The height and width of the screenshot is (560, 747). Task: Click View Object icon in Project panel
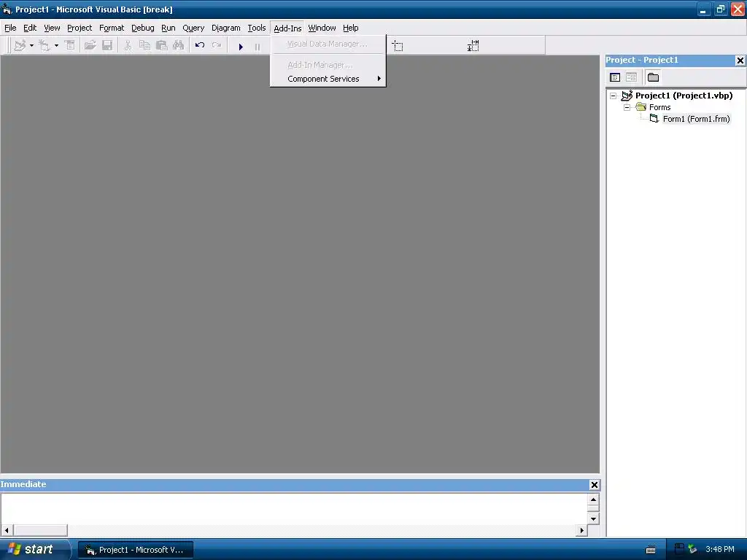631,77
